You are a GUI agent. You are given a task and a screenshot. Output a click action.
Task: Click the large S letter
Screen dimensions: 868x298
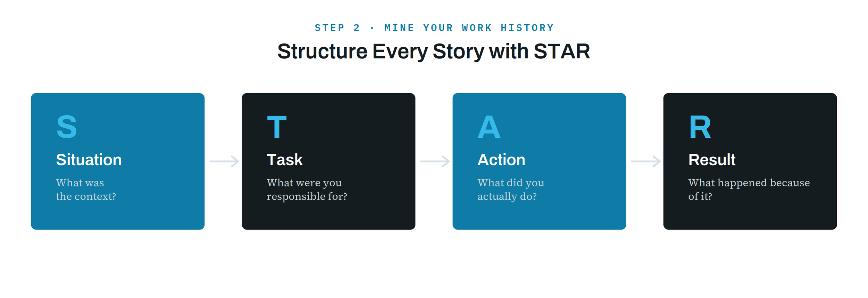(x=67, y=127)
